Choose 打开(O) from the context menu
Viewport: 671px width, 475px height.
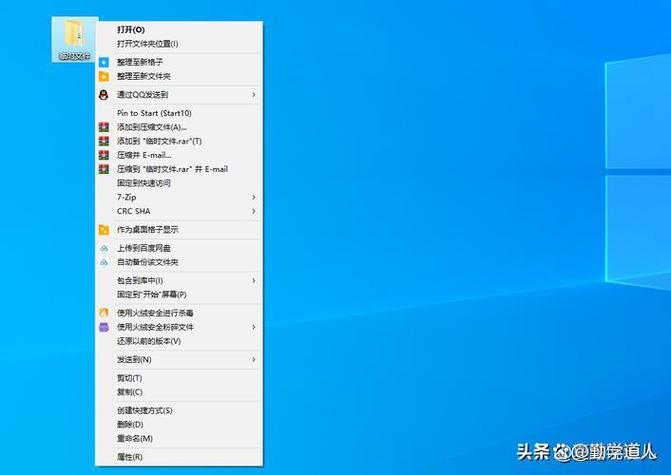(x=179, y=30)
